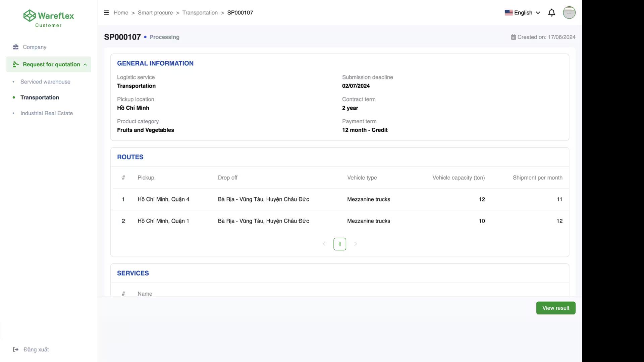Screen dimensions: 644x362
Task: Click the calendar icon beside Created on
Action: tap(513, 37)
